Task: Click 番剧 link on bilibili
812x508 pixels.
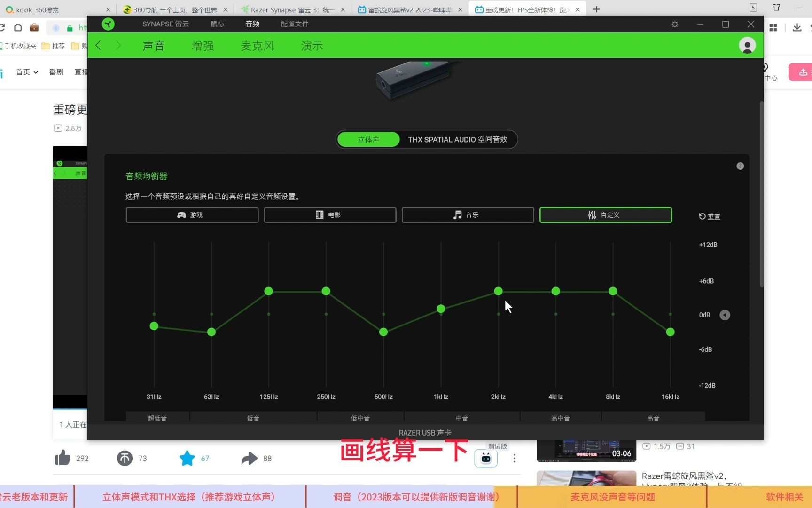Action: click(56, 72)
